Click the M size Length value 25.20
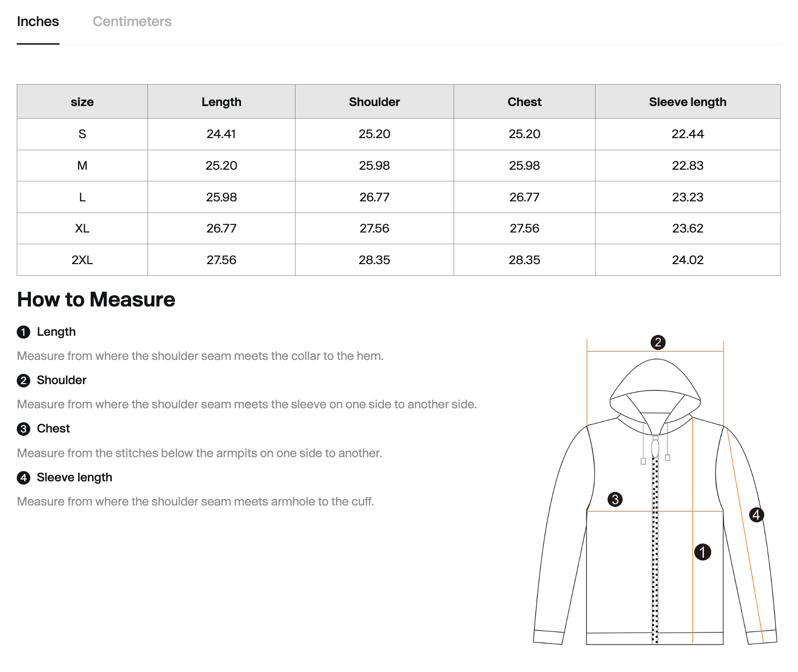 coord(221,166)
